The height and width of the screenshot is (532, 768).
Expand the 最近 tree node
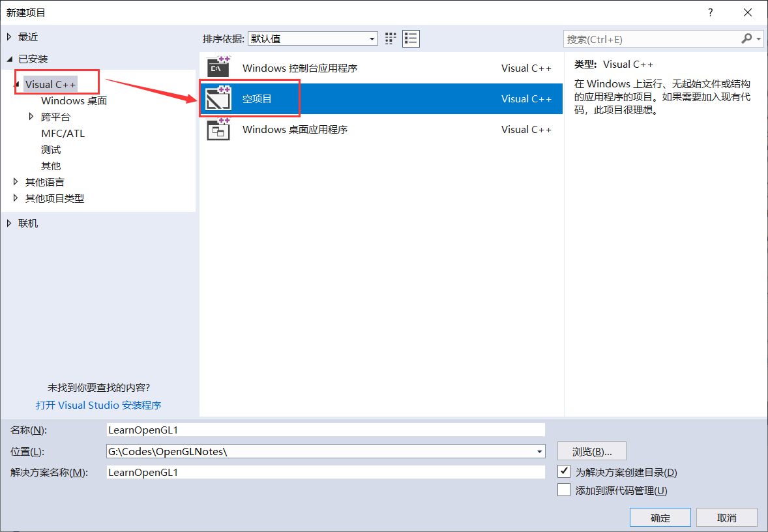(x=9, y=37)
